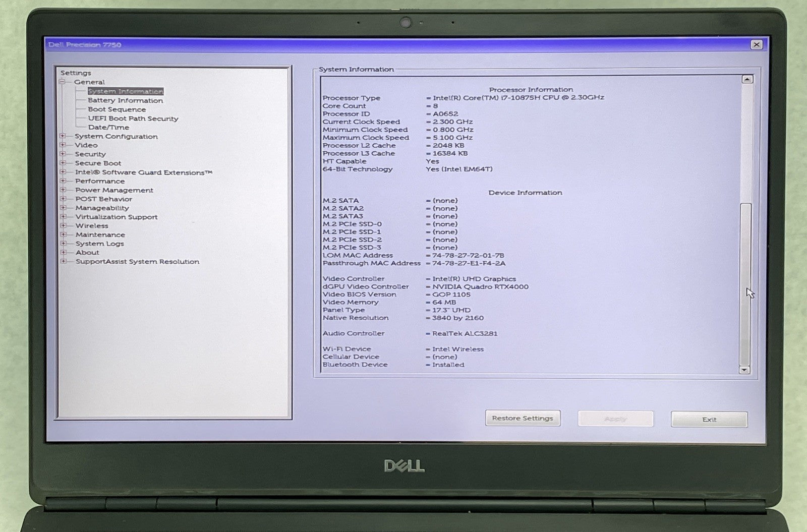This screenshot has height=532, width=807.
Task: Close the BIOS setup window
Action: pyautogui.click(x=756, y=44)
